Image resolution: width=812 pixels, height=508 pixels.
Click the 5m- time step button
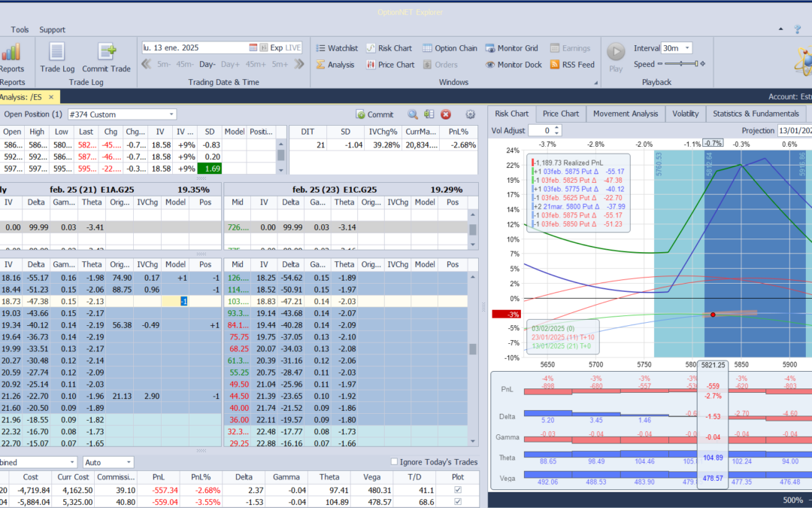click(164, 64)
